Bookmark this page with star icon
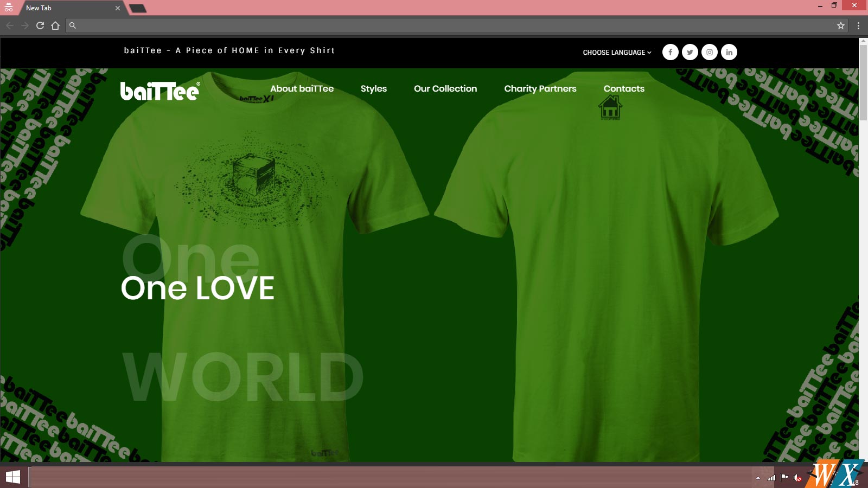The image size is (868, 488). pyautogui.click(x=841, y=25)
